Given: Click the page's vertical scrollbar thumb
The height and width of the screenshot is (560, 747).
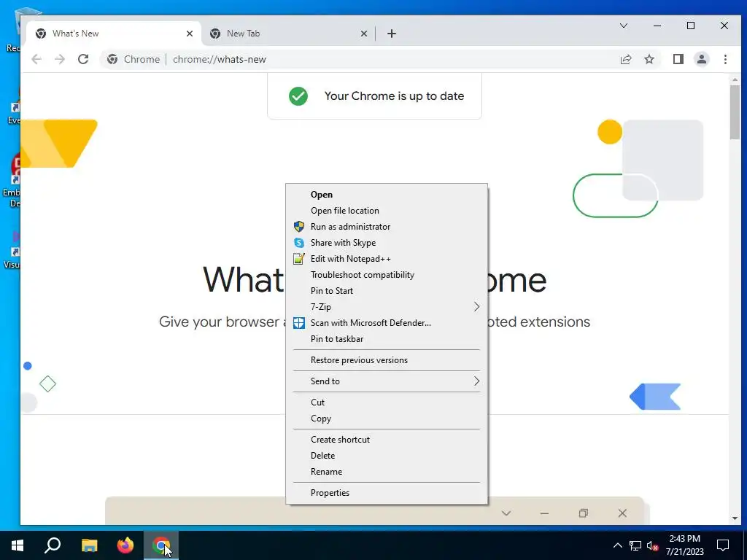Looking at the screenshot, I should (735, 112).
